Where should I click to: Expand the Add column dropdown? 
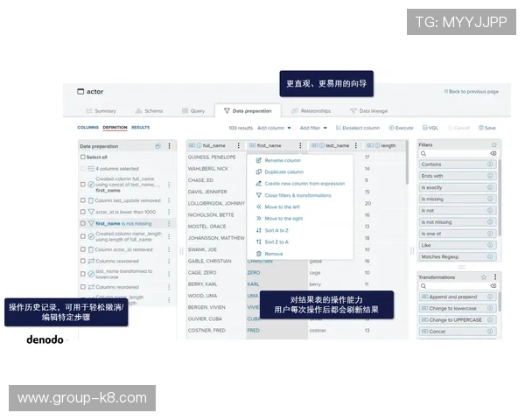coord(274,128)
